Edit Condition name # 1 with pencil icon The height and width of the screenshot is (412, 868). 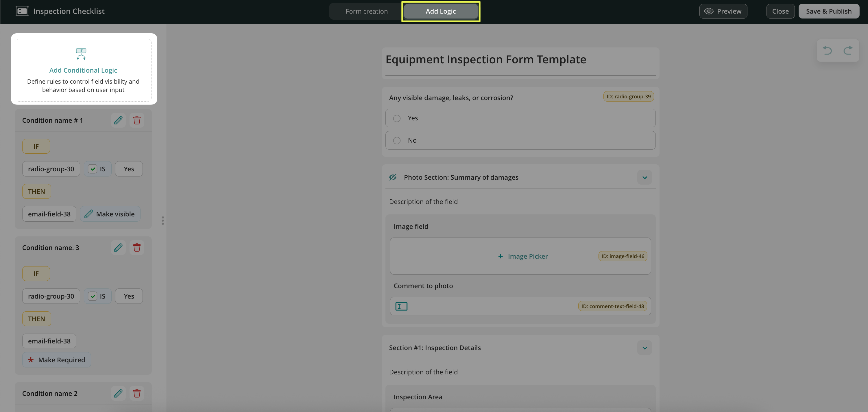pos(118,120)
